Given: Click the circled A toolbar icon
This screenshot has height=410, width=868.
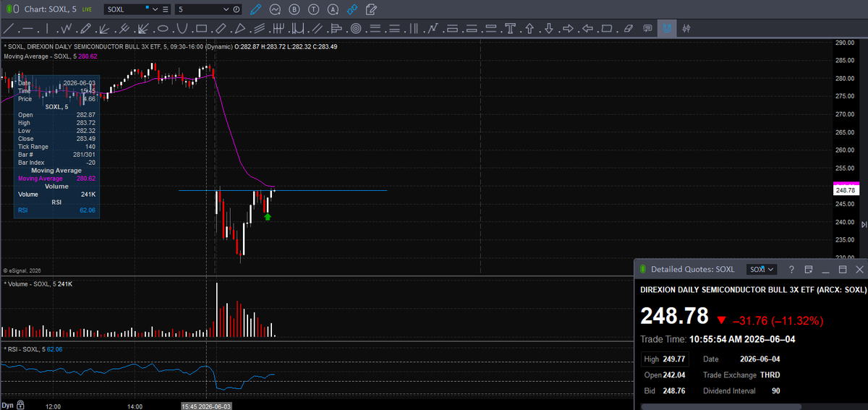Looking at the screenshot, I should tap(333, 9).
